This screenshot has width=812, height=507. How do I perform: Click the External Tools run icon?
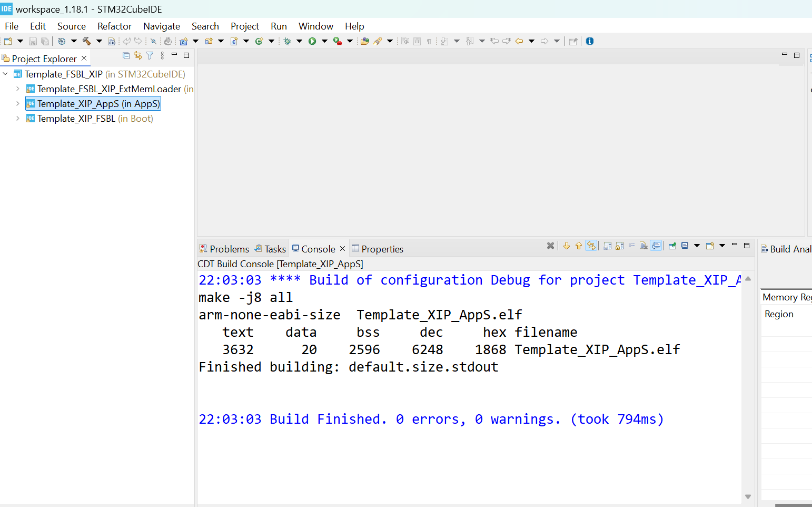pos(338,41)
